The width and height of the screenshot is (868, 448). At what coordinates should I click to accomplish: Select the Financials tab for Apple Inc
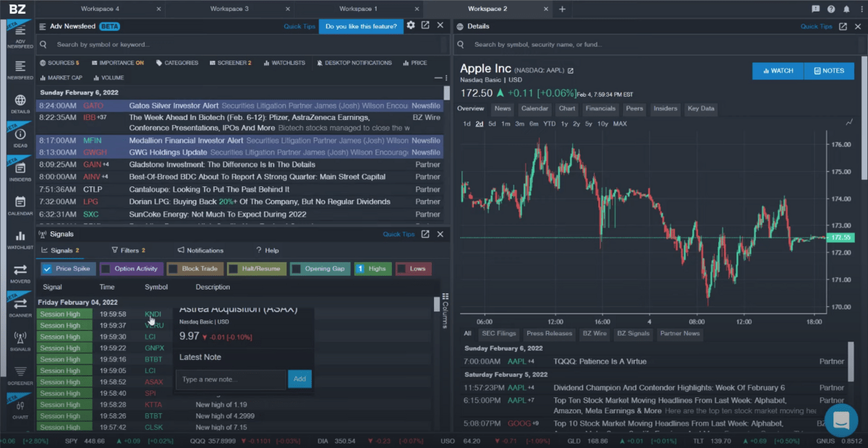[600, 108]
